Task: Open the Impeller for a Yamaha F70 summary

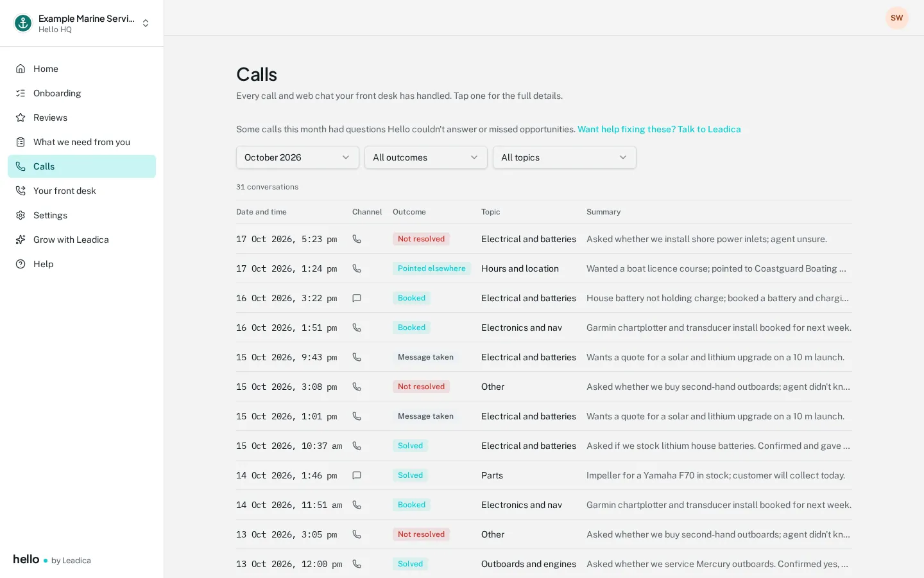Action: tap(715, 475)
